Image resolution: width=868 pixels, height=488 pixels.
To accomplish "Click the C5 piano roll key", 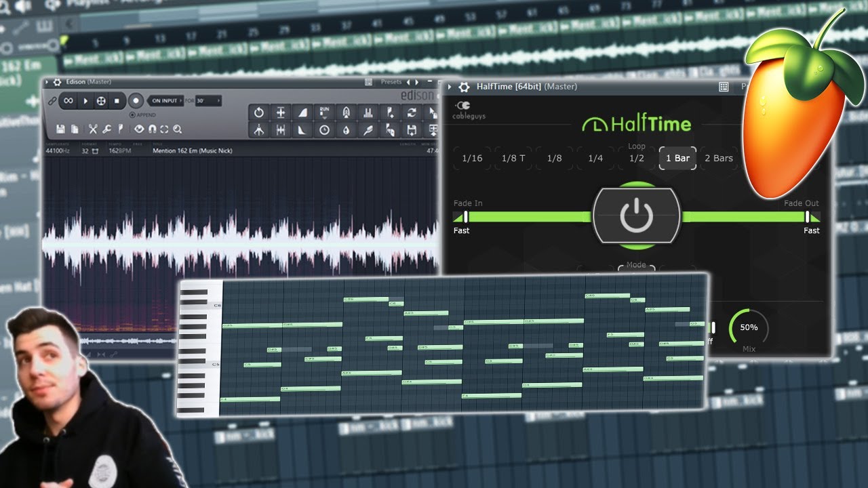I will pyautogui.click(x=200, y=365).
